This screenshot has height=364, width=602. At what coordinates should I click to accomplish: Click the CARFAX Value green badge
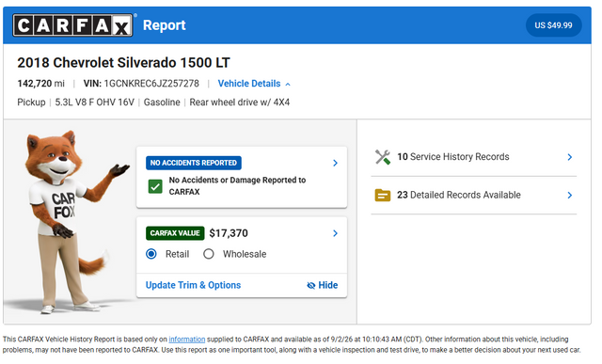point(175,233)
